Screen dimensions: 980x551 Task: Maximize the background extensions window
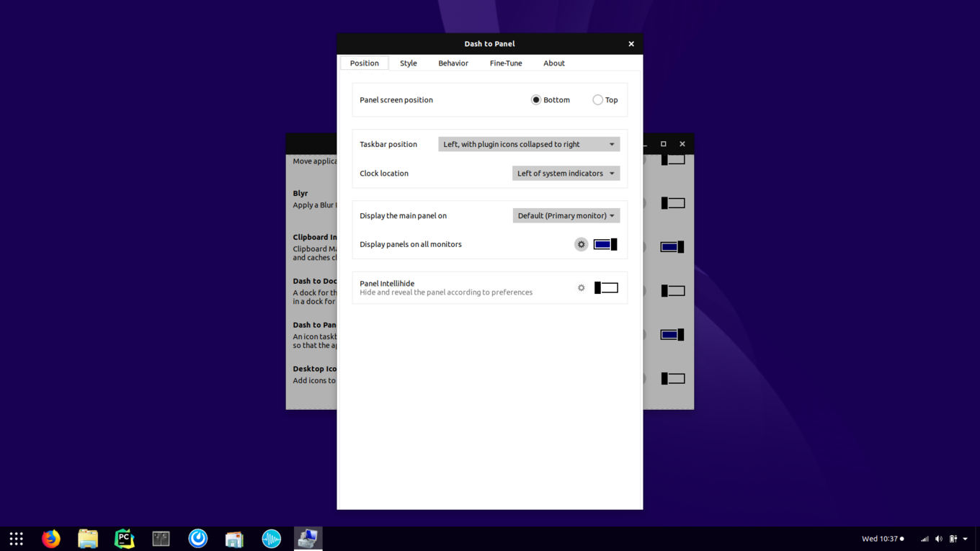click(664, 144)
